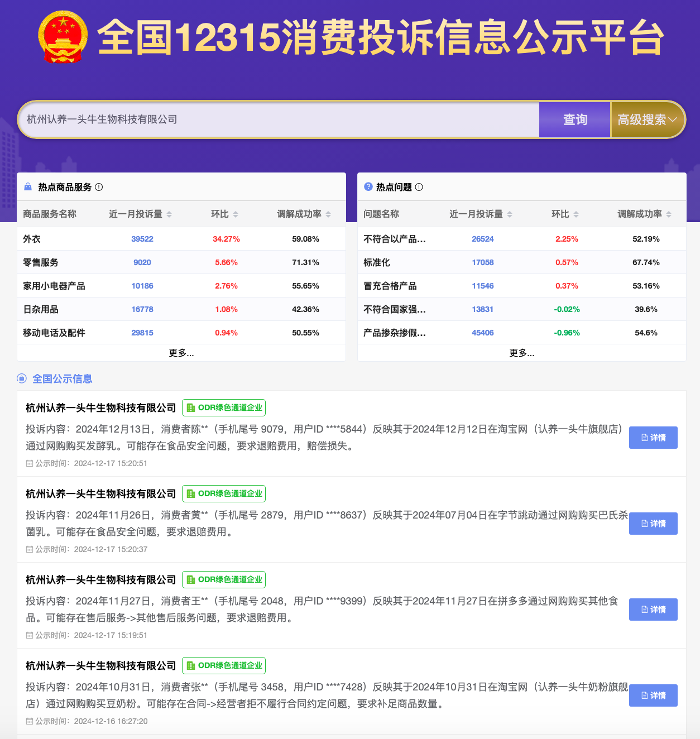Show 更多 under 热点问题 table

click(x=522, y=353)
